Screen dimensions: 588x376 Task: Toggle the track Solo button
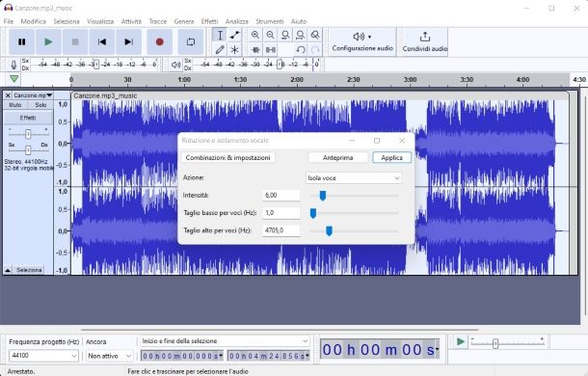tap(40, 105)
